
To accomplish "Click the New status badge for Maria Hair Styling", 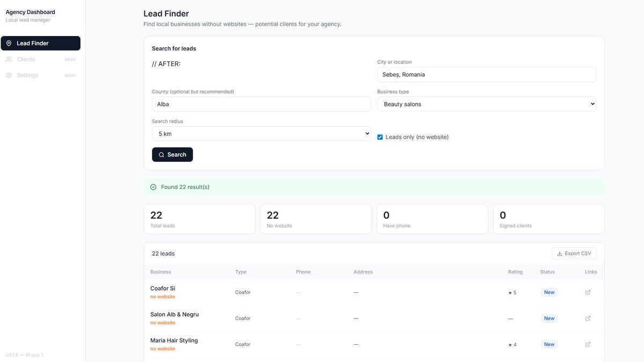I will click(549, 344).
